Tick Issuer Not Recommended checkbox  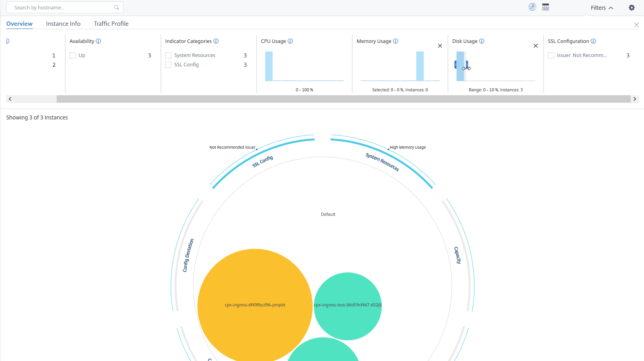(x=551, y=55)
